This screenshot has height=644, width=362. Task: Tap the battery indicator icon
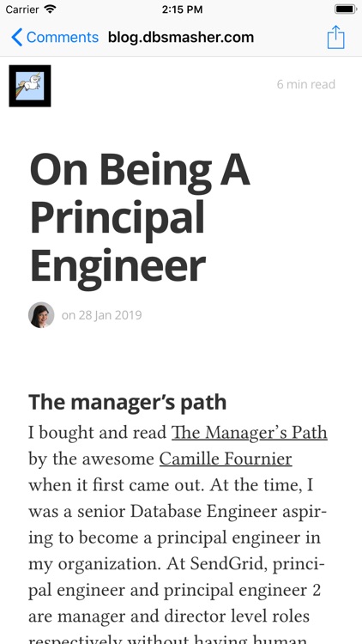346,9
